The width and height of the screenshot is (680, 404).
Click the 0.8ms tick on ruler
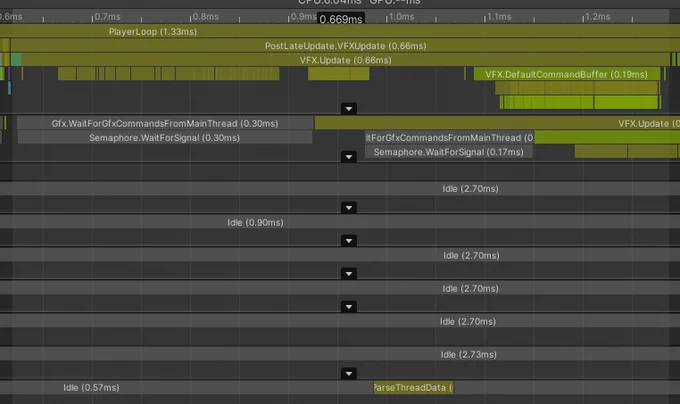click(205, 16)
